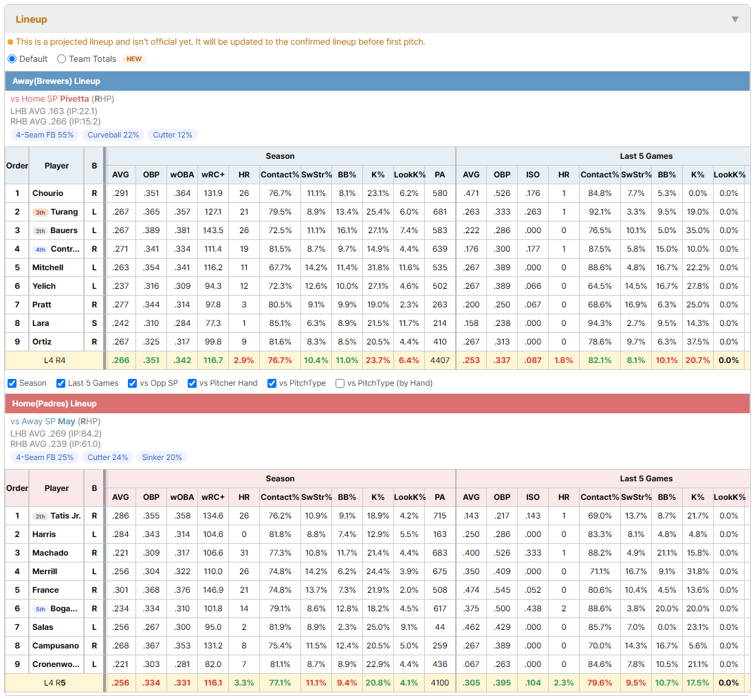755x700 pixels.
Task: Open away starting pitcher May's link
Action: pos(67,422)
